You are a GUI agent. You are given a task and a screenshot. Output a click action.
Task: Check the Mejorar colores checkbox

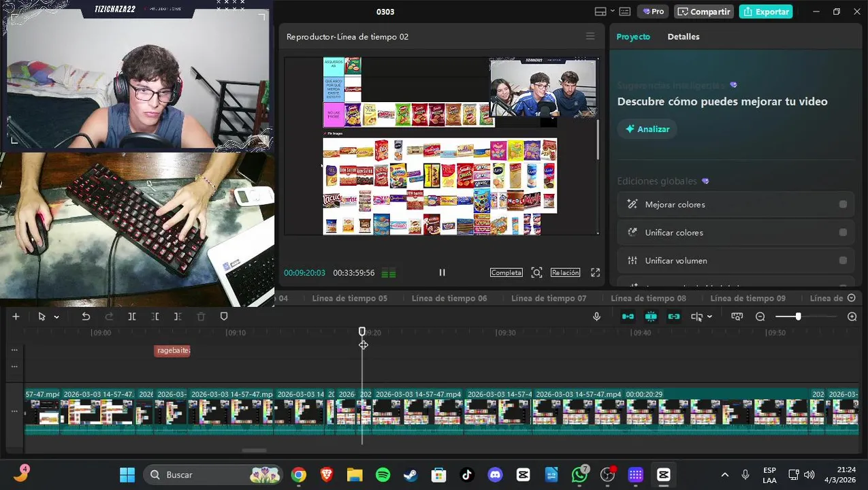click(x=843, y=204)
